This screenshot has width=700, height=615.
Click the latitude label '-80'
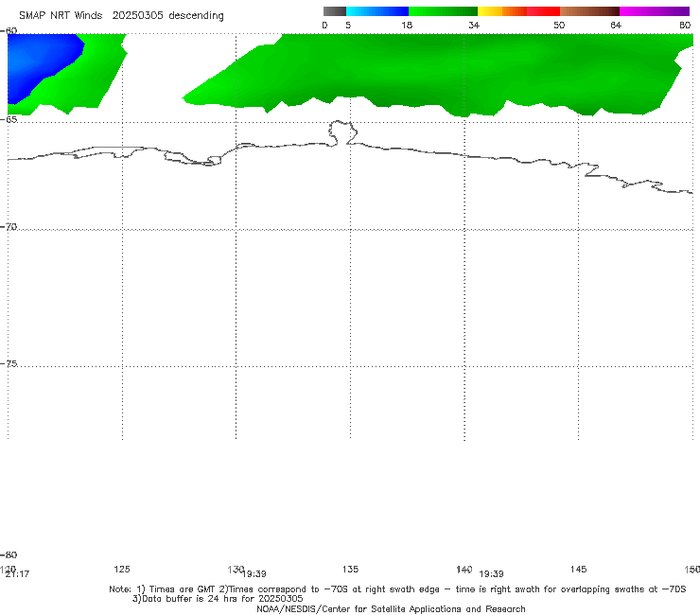click(9, 554)
